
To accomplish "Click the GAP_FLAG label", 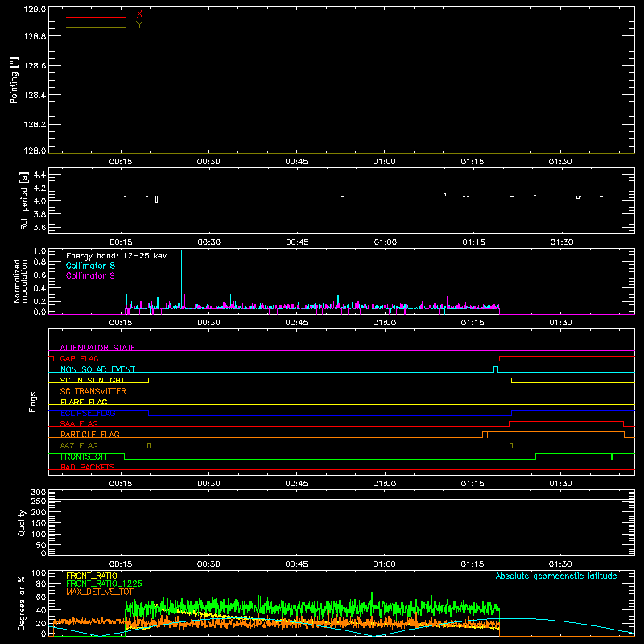I will tap(79, 358).
